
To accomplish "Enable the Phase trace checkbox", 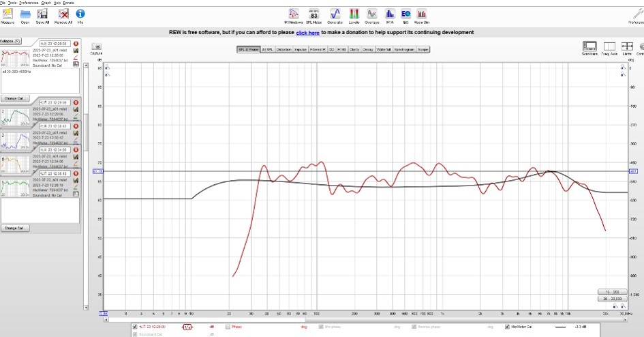I will 228,327.
